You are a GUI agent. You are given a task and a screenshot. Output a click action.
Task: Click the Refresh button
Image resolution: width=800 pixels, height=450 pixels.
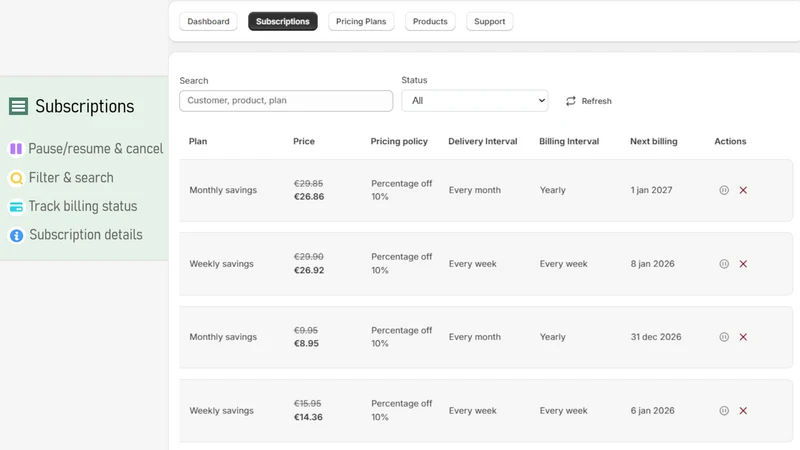point(589,101)
